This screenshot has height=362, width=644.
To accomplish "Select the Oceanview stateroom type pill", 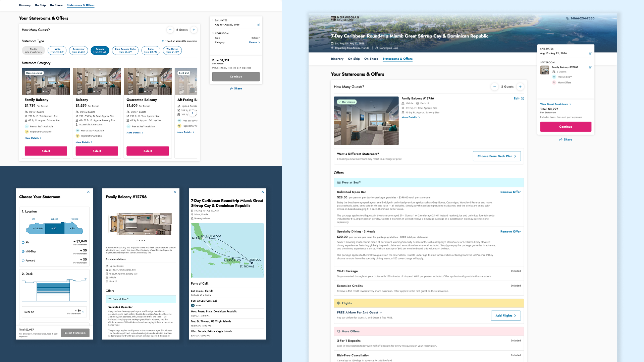I will tap(78, 50).
